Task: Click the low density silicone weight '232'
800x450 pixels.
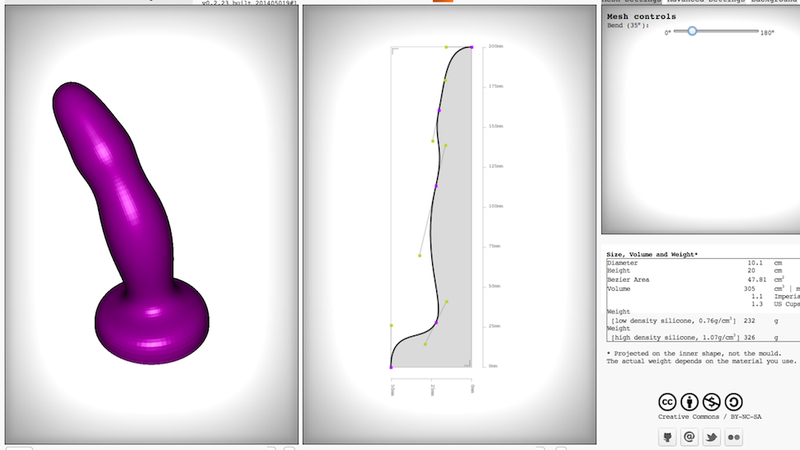Action: tap(749, 320)
